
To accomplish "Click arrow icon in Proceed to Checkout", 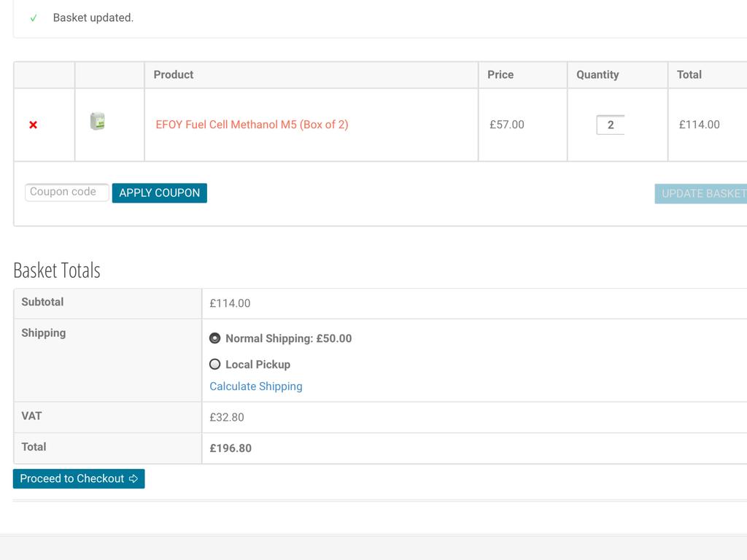I will [x=133, y=479].
